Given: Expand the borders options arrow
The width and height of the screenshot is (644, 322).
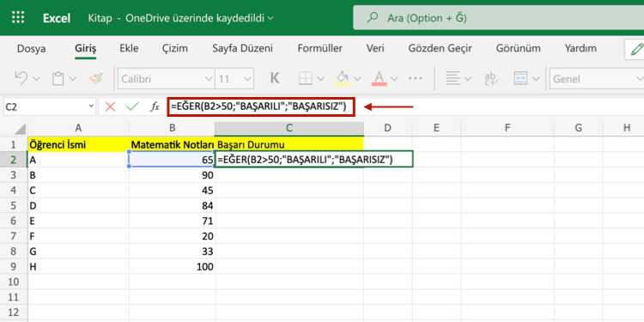Looking at the screenshot, I should [321, 78].
